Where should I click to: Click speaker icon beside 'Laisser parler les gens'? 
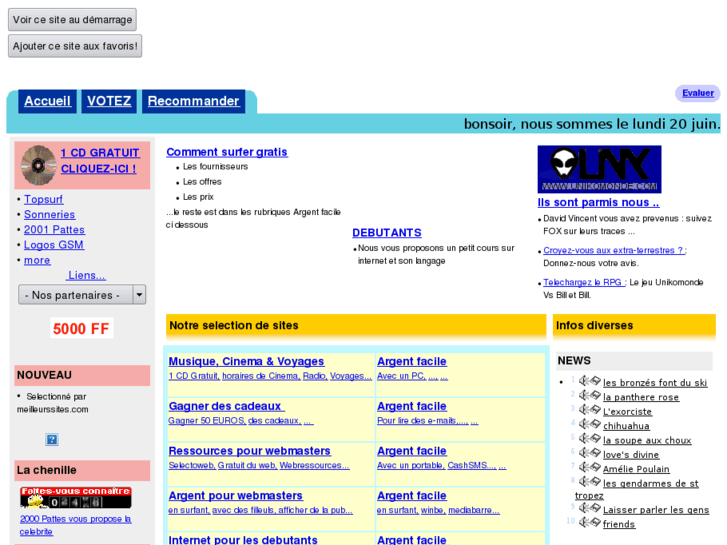(x=584, y=508)
